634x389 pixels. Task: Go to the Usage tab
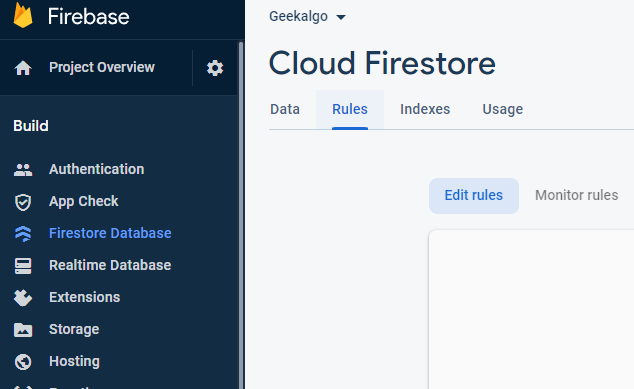pyautogui.click(x=503, y=109)
